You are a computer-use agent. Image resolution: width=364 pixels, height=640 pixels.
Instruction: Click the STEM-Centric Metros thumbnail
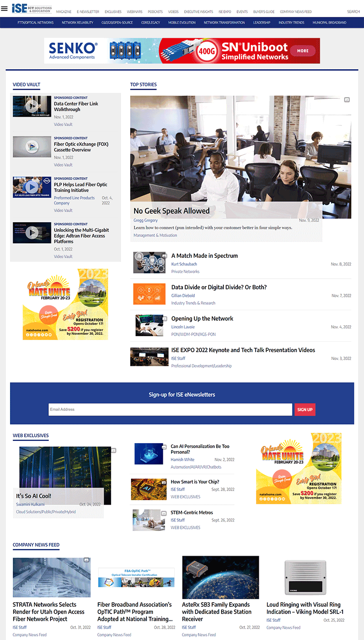pos(149,520)
